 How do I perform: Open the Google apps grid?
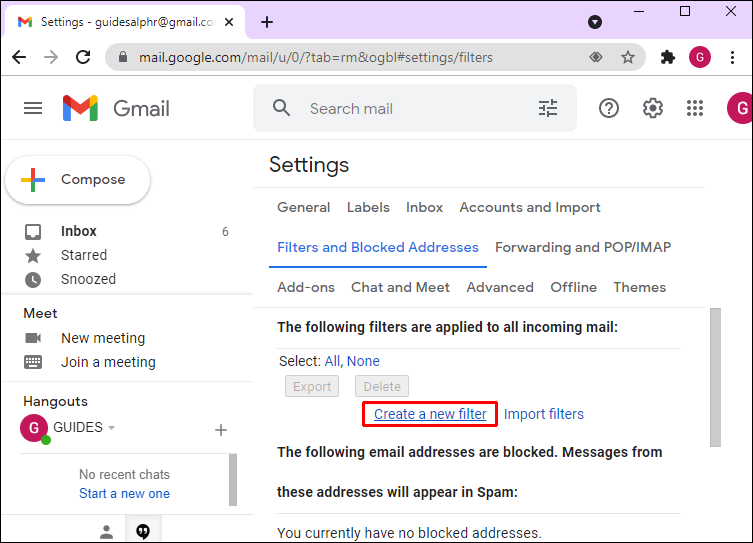[x=694, y=108]
